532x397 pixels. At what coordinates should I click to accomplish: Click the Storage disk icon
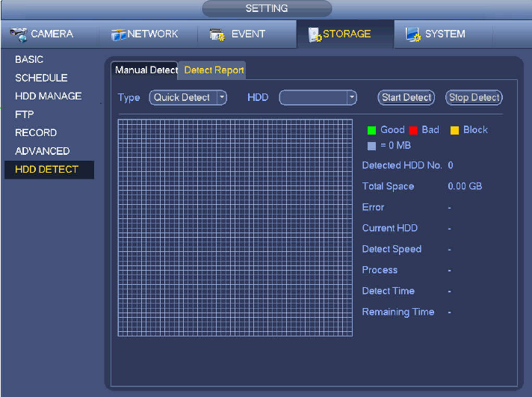click(315, 34)
